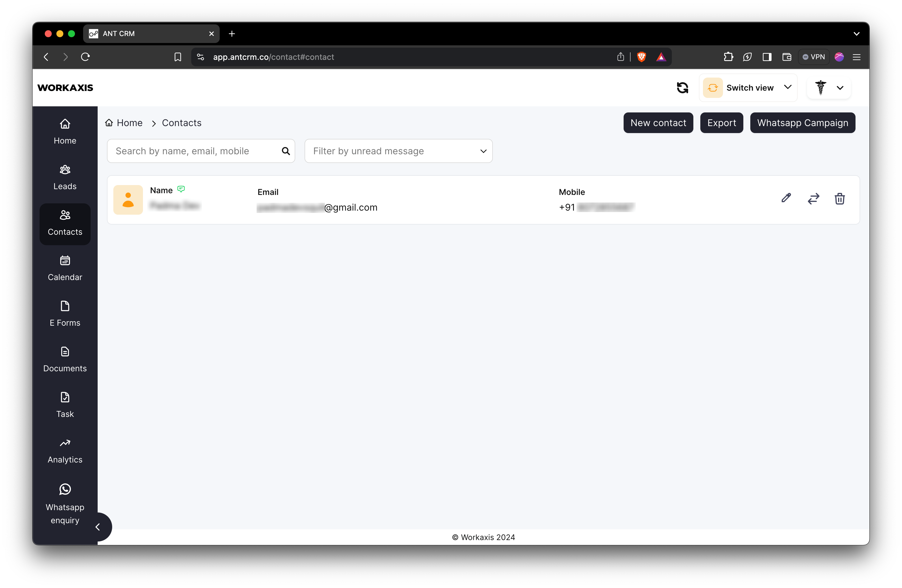Bookmark this page with the bookmark icon
Viewport: 902px width, 588px height.
tap(177, 57)
